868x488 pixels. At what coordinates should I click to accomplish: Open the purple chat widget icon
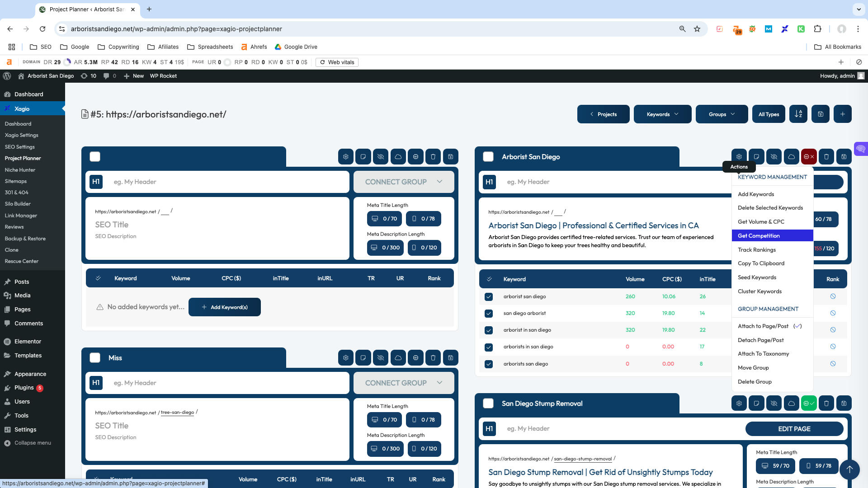coord(861,149)
